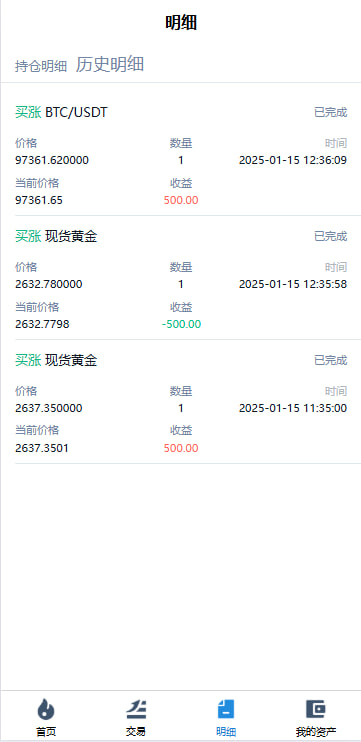Tap the 明细 label in bottom bar
The width and height of the screenshot is (361, 742).
(x=226, y=732)
